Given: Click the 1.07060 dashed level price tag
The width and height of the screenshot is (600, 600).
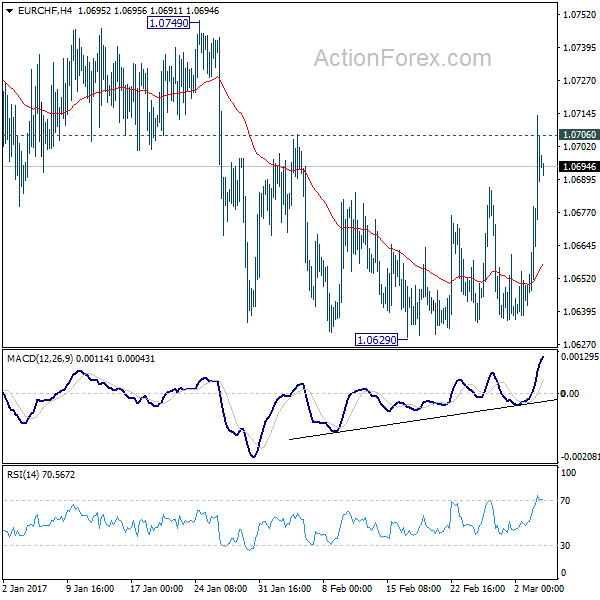Looking at the screenshot, I should pyautogui.click(x=579, y=135).
